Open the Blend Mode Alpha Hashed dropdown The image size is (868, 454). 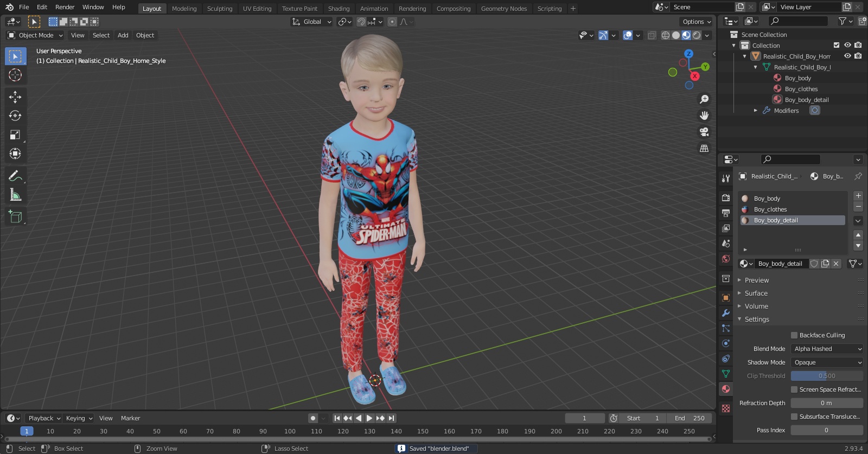click(x=827, y=349)
